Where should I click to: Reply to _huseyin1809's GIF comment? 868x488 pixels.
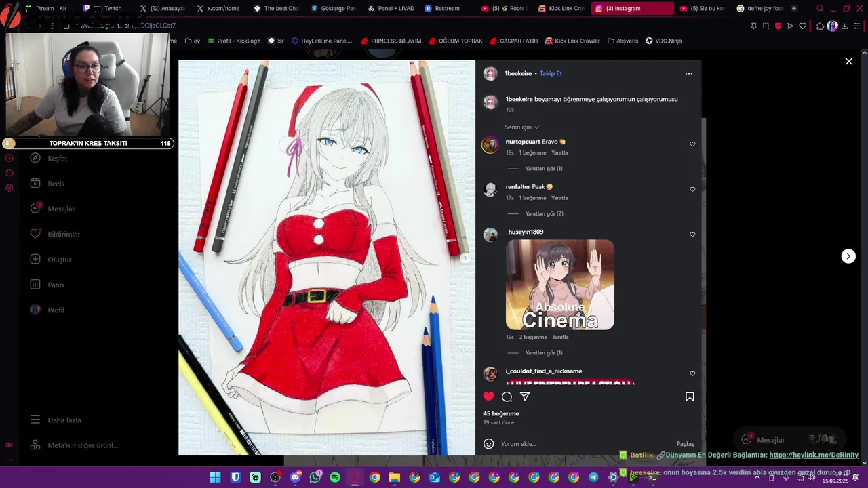click(x=560, y=337)
